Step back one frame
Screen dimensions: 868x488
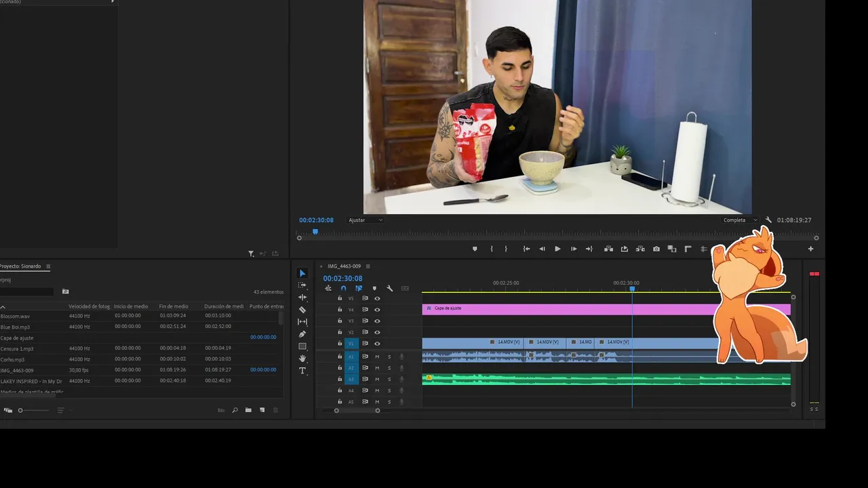542,249
